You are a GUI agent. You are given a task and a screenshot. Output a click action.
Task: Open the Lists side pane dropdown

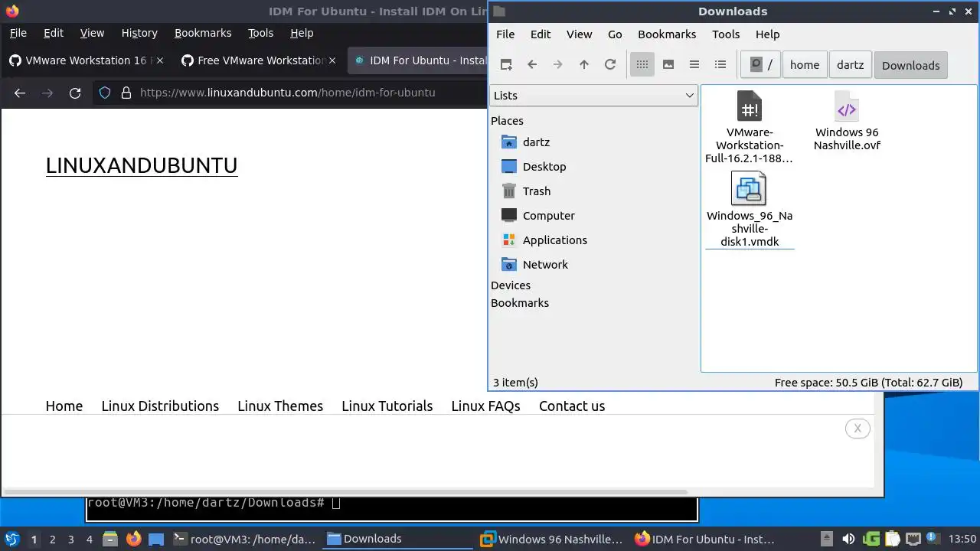(x=593, y=96)
